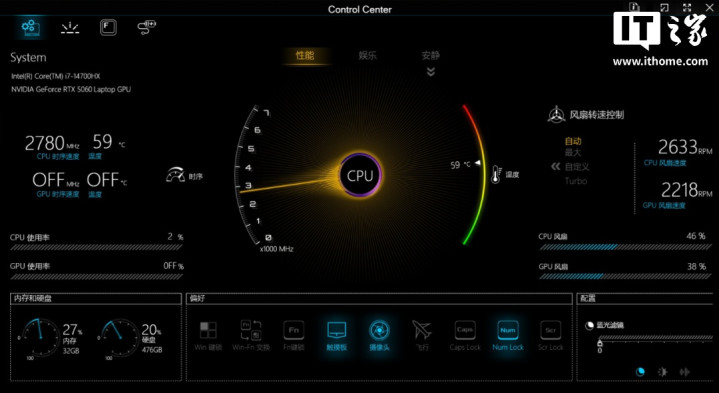Image resolution: width=719 pixels, height=393 pixels.
Task: Click the thermometer temperature icon
Action: coord(496,175)
